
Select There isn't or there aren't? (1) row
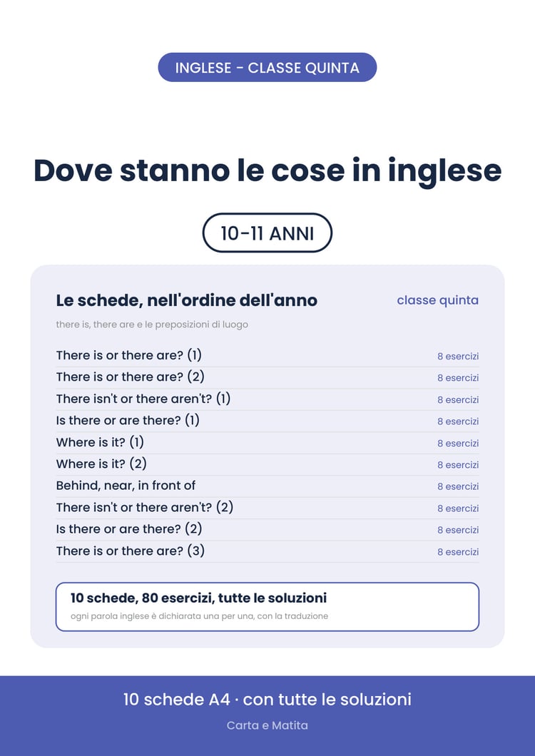coord(267,399)
